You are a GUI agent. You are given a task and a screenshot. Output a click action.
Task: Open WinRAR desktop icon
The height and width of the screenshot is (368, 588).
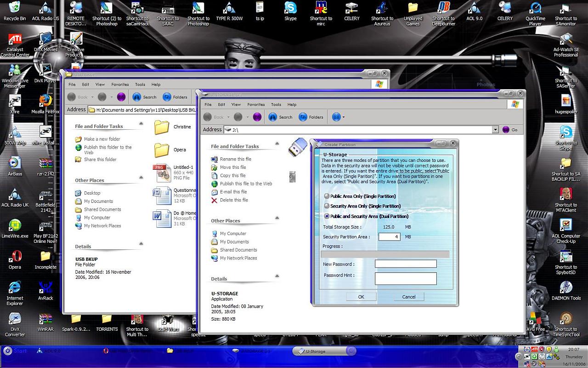click(x=45, y=322)
